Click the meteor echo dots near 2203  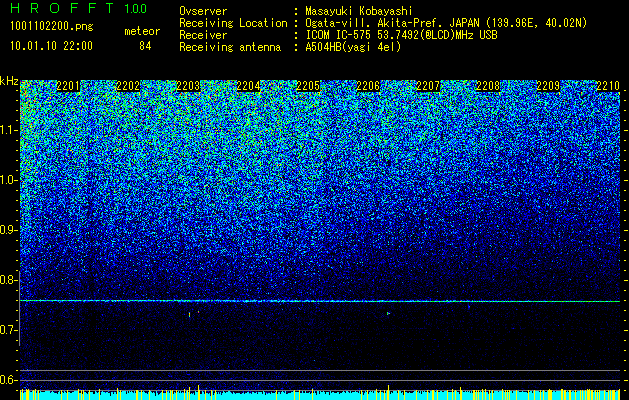tap(193, 314)
